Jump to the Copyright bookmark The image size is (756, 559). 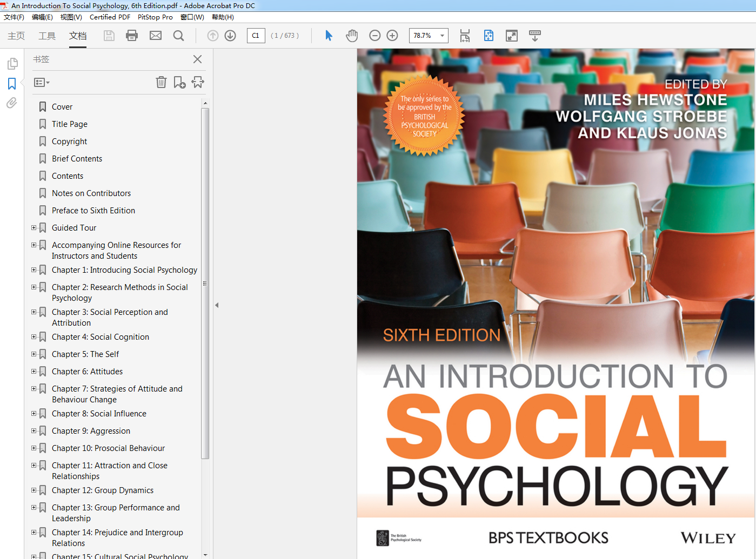69,142
